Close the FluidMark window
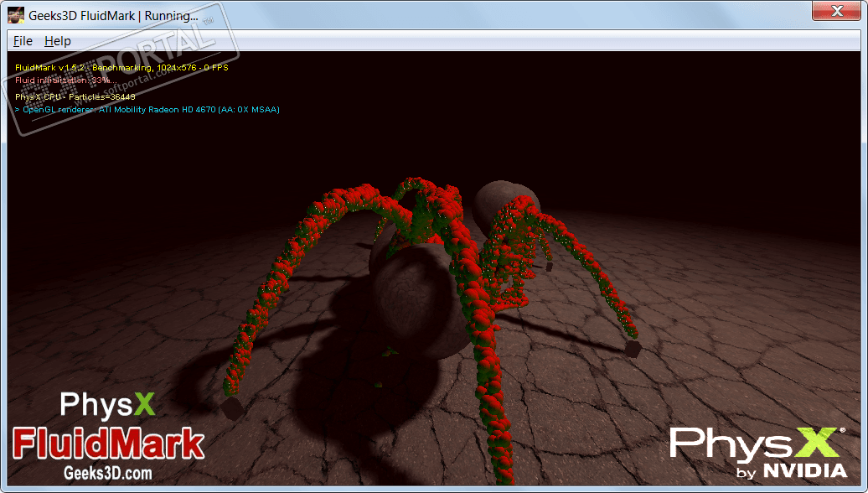This screenshot has width=868, height=493. tap(837, 11)
